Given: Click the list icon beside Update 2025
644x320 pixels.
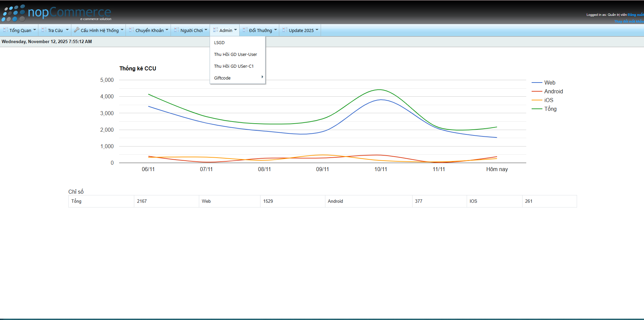Looking at the screenshot, I should 285,30.
